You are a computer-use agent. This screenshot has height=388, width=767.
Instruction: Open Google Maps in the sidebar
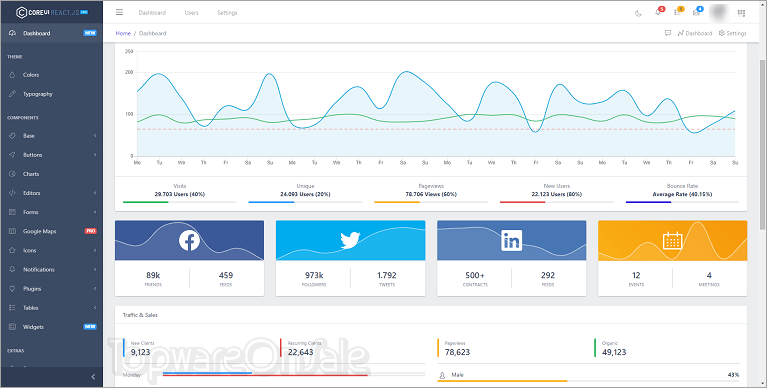coord(51,231)
